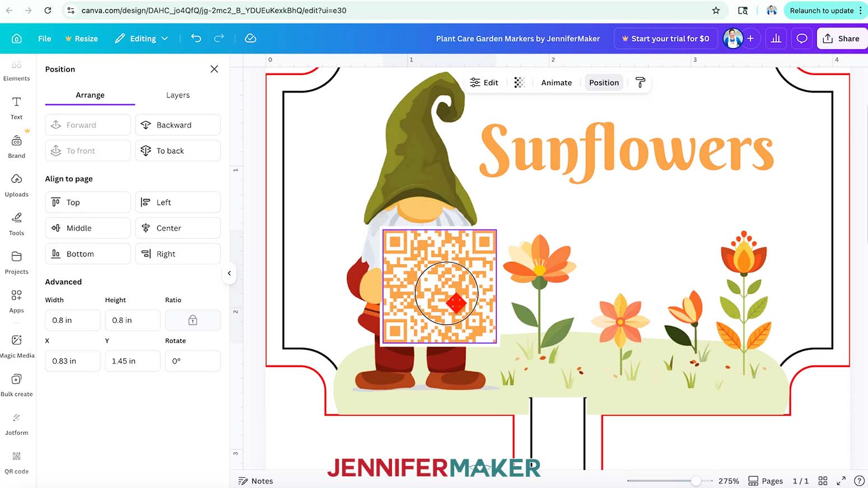Align element to page Center
Screen dimensions: 868x488
(x=178, y=228)
